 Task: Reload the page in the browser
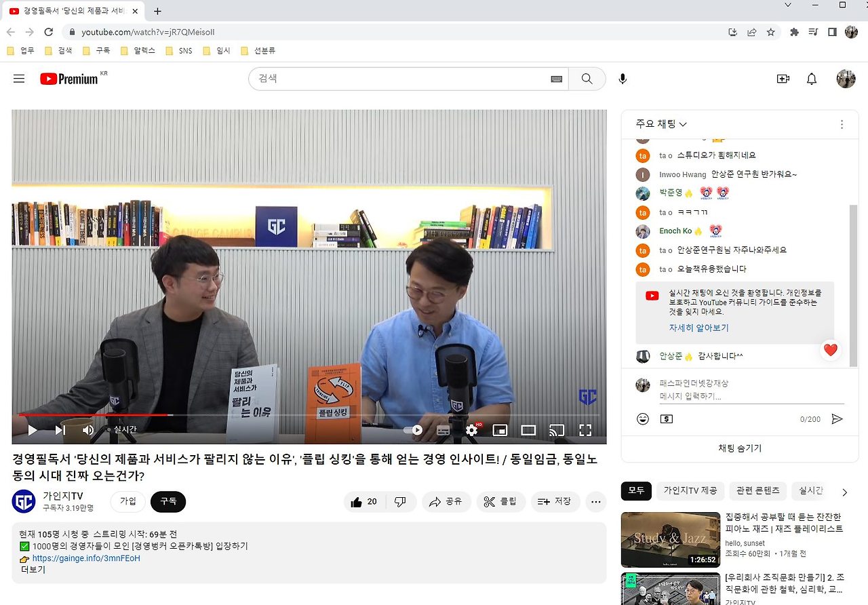[x=48, y=32]
